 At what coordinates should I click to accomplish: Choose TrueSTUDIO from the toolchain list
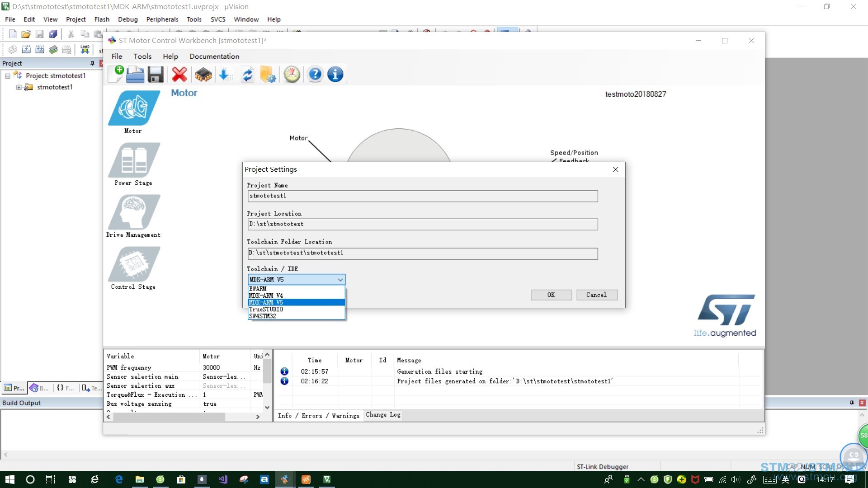[297, 310]
